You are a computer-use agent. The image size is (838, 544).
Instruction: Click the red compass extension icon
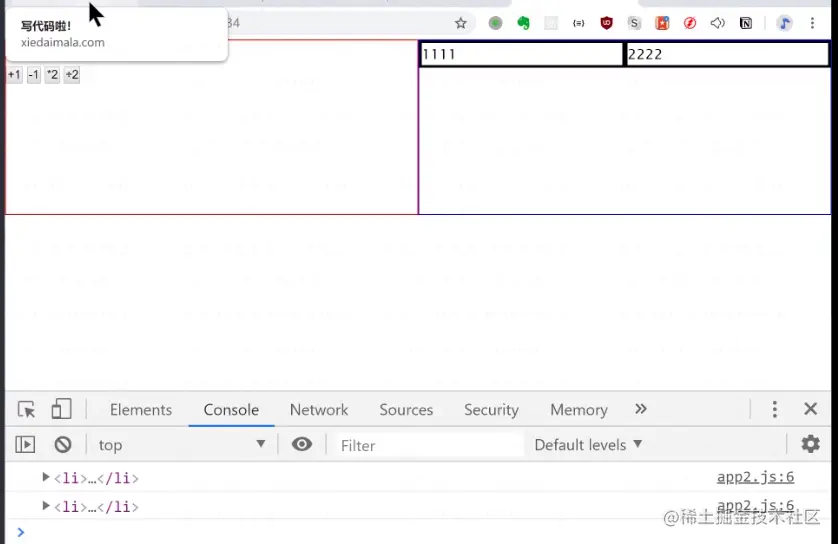point(690,23)
